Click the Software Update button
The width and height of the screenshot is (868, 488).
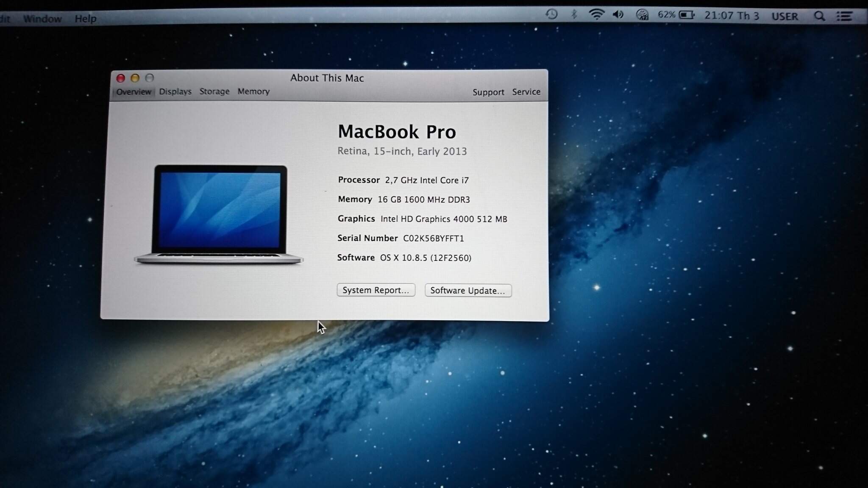click(x=468, y=291)
